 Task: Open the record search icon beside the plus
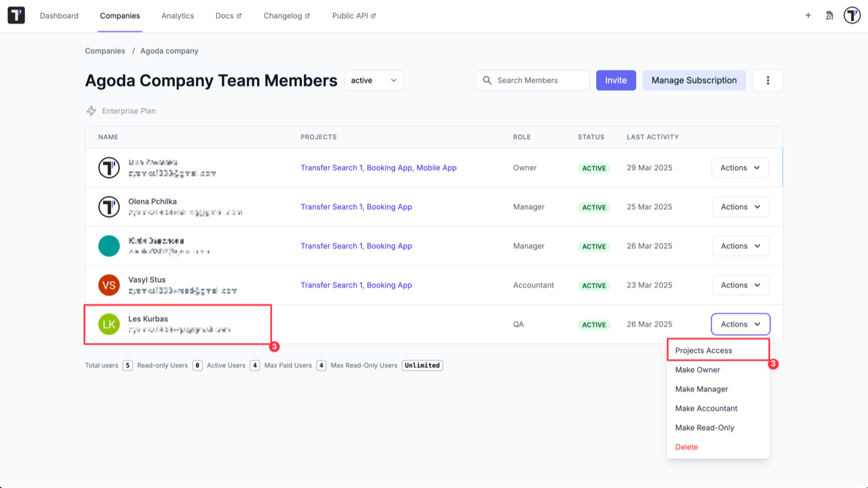829,15
